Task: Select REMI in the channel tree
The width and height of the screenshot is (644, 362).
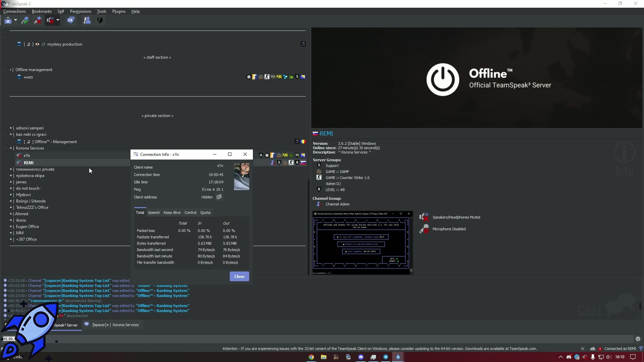Action: point(29,163)
